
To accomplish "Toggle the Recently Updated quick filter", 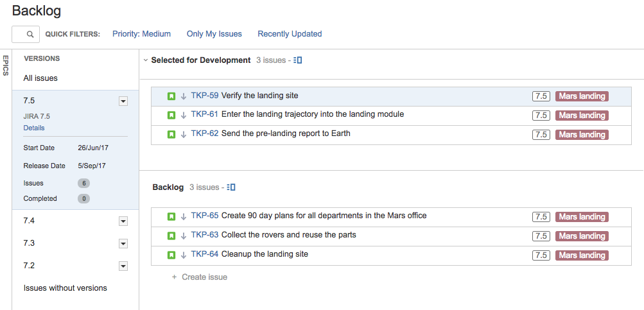I will coord(290,34).
